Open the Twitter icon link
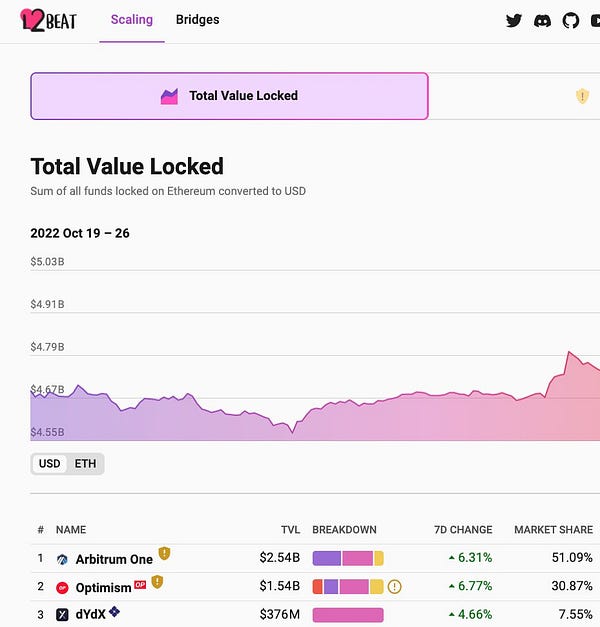This screenshot has height=627, width=600. [x=514, y=20]
